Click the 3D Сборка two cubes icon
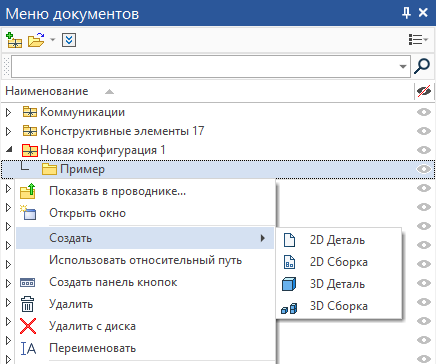The width and height of the screenshot is (436, 364). [289, 308]
